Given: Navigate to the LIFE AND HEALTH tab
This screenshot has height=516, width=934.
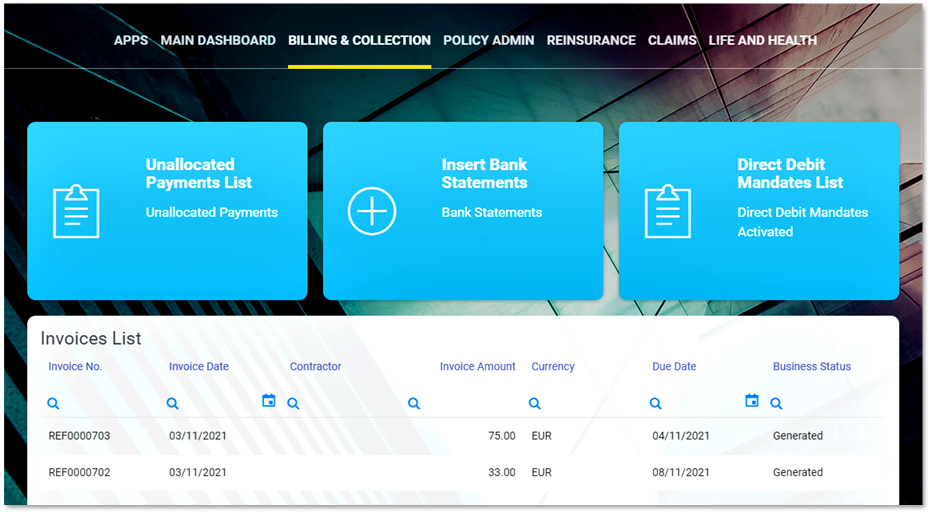Looking at the screenshot, I should coord(763,41).
